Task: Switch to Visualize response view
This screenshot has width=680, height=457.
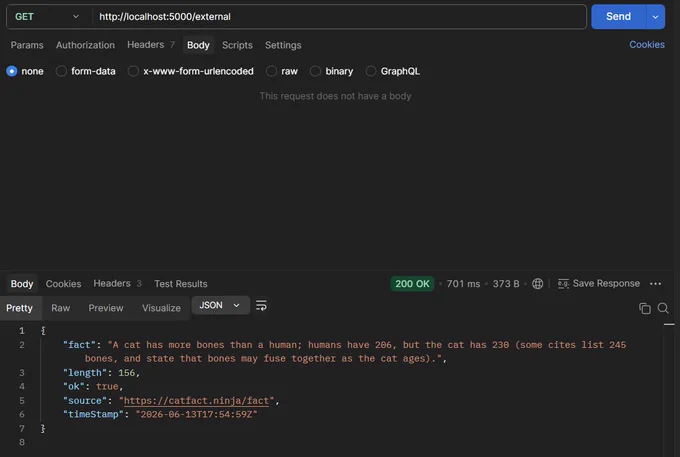Action: pyautogui.click(x=161, y=308)
